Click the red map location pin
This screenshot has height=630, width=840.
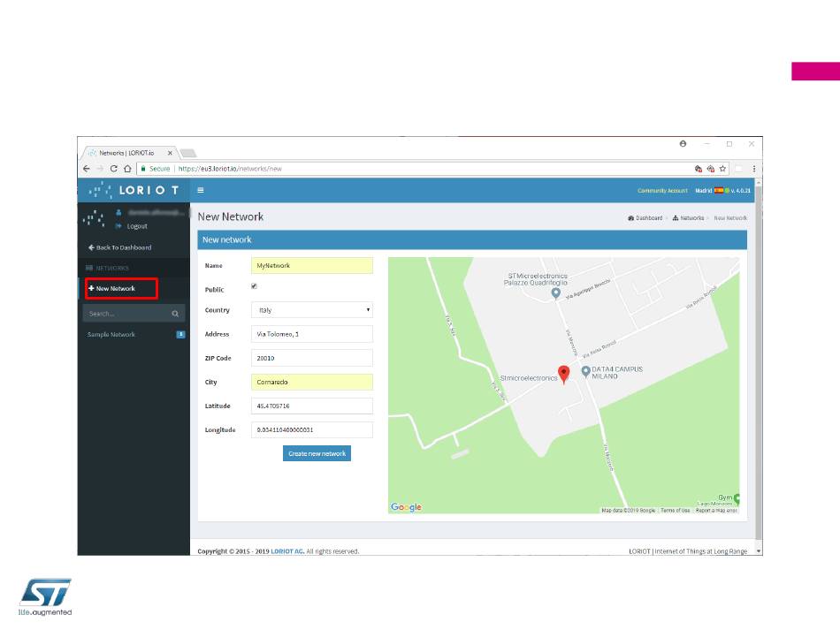(563, 374)
